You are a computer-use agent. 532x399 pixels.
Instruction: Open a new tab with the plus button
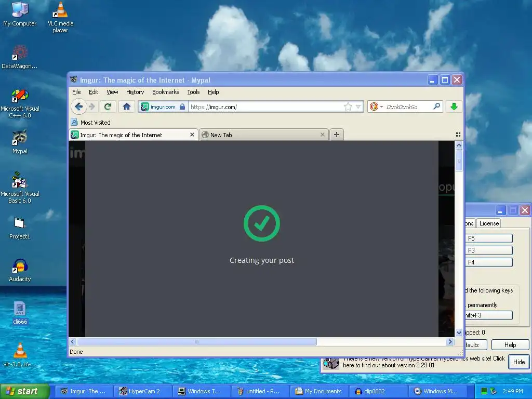336,135
